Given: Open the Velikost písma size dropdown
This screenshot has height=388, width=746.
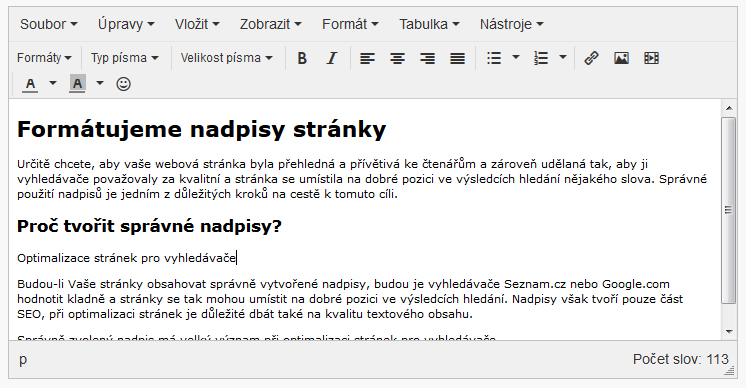Looking at the screenshot, I should coord(226,58).
